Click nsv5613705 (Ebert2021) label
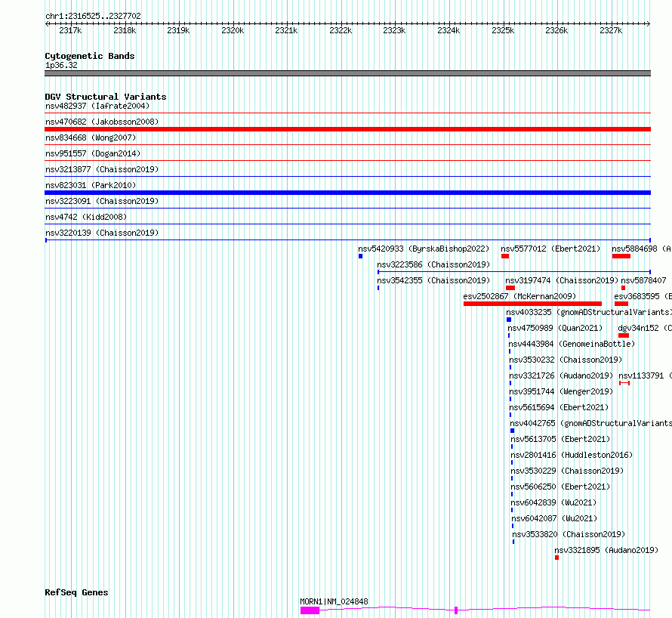 [x=560, y=439]
